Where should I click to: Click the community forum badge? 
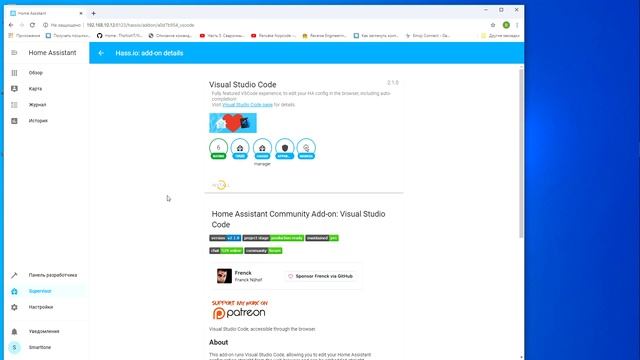263,251
